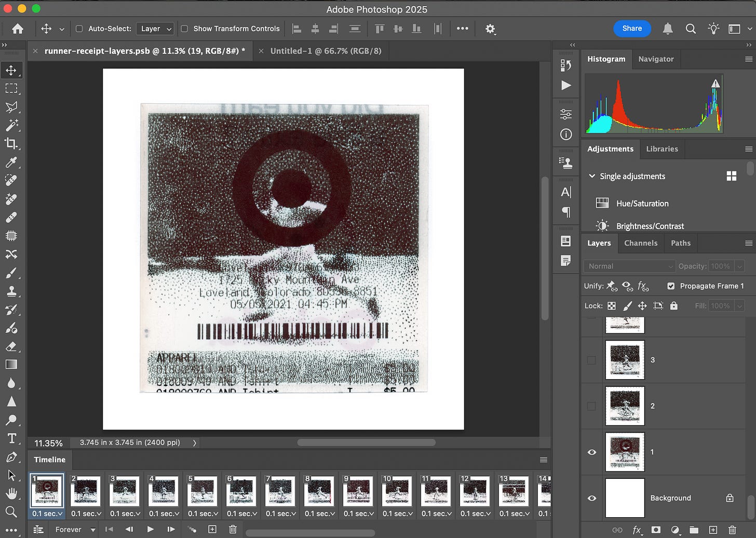Screen dimensions: 756x538
Task: Switch to Libraries tab
Action: pos(662,149)
